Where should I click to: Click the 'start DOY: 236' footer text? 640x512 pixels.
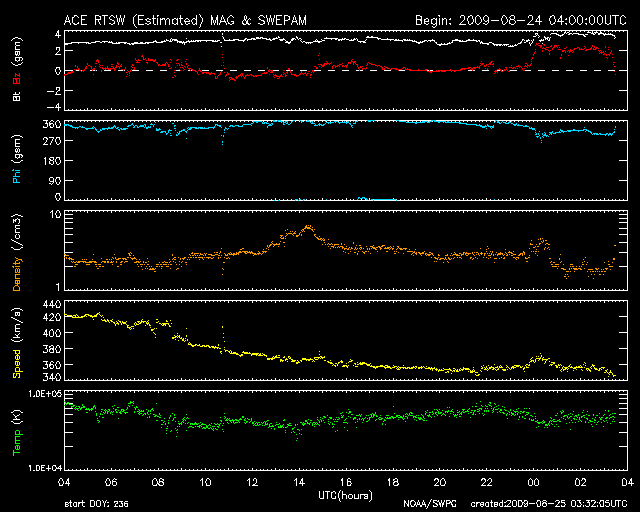pos(96,504)
